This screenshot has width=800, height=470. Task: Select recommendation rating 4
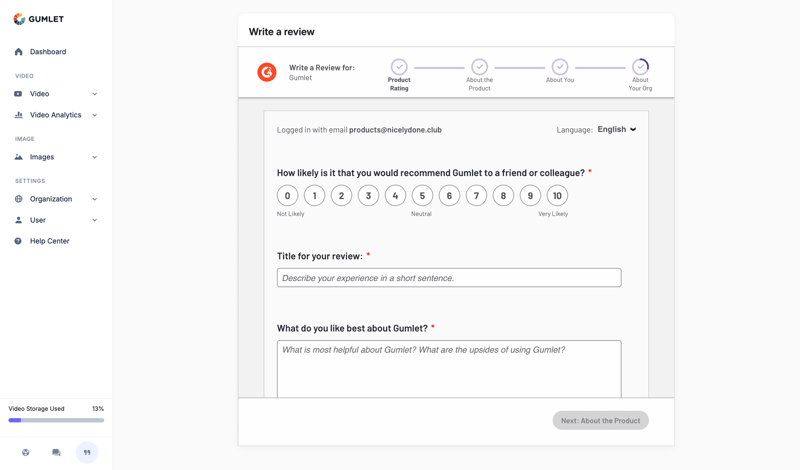(395, 195)
